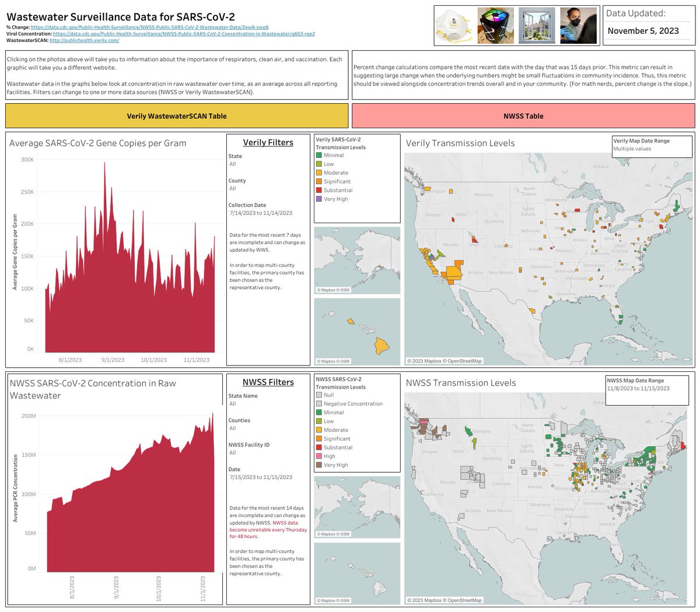Click the N95 respirator mask photo
This screenshot has height=612, width=700.
tap(453, 26)
